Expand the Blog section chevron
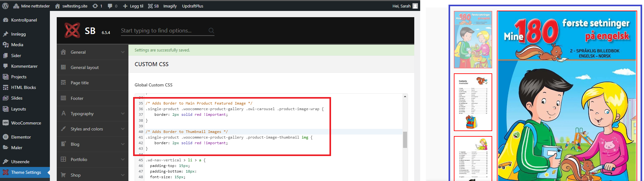Image resolution: width=644 pixels, height=181 pixels. pyautogui.click(x=123, y=144)
